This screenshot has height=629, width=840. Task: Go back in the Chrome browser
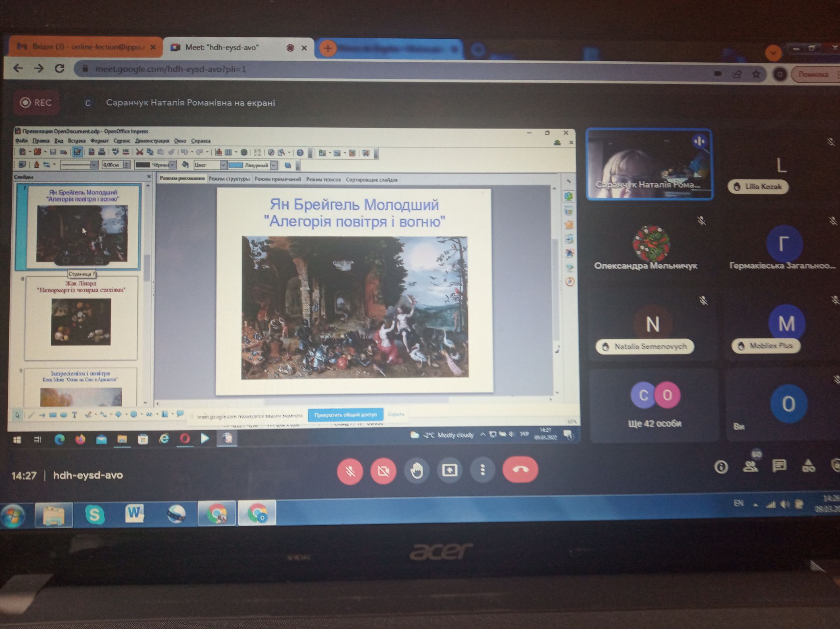click(18, 68)
